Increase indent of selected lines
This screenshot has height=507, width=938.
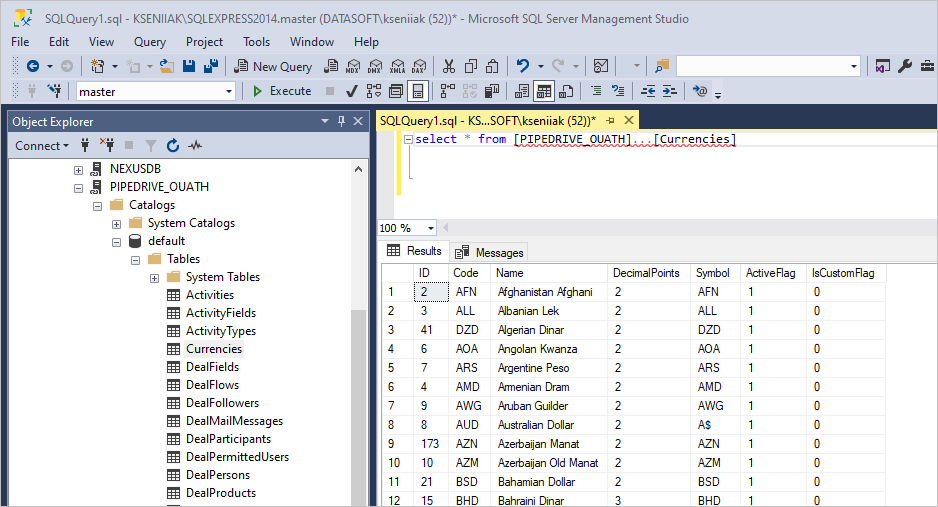669,91
